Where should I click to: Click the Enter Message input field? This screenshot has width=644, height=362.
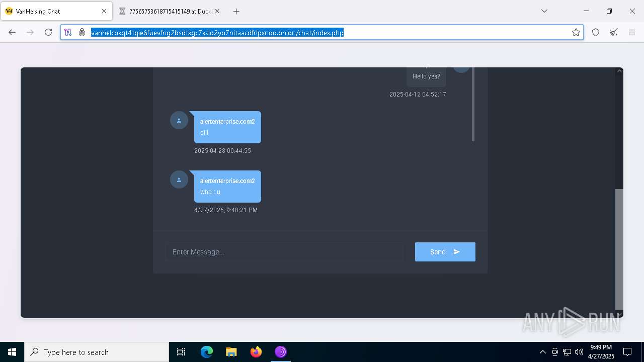point(284,252)
